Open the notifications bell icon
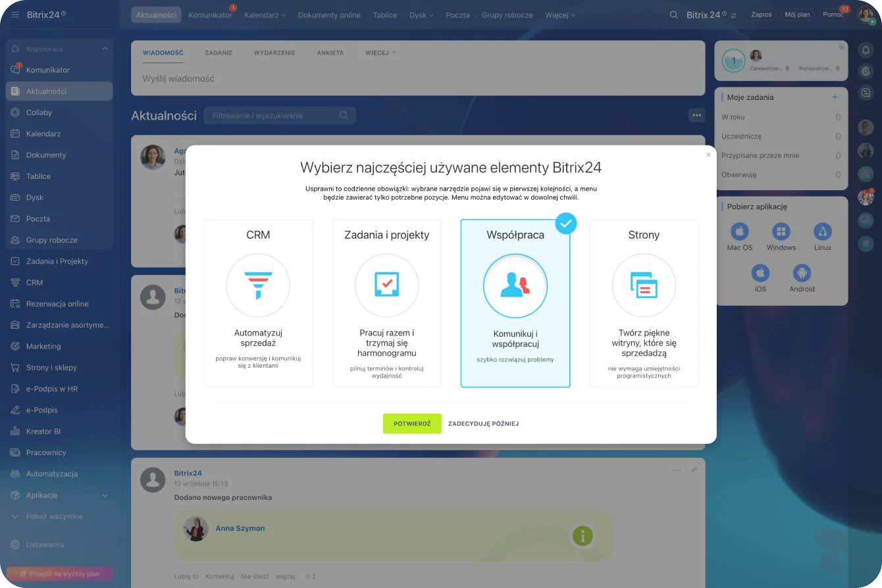 tap(866, 50)
